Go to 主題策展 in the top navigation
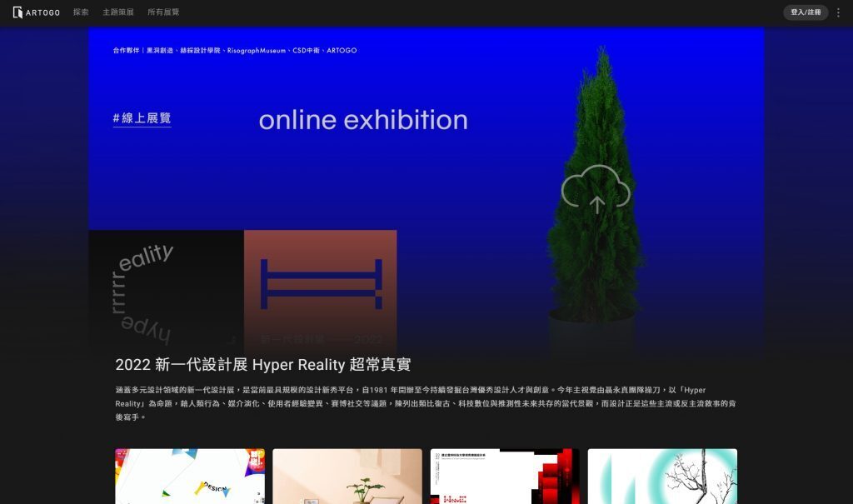Image resolution: width=853 pixels, height=504 pixels. [x=118, y=12]
